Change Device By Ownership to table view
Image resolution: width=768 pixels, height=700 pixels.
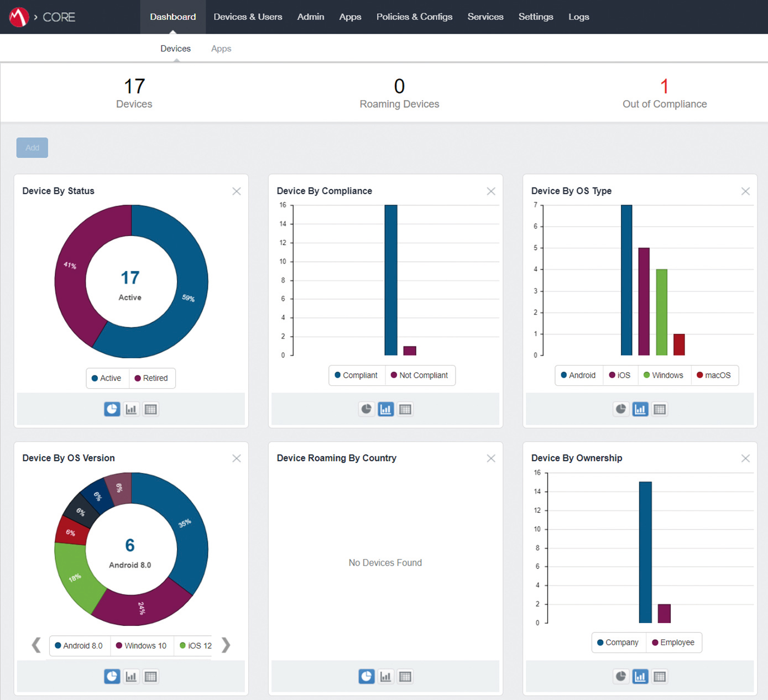pyautogui.click(x=660, y=676)
